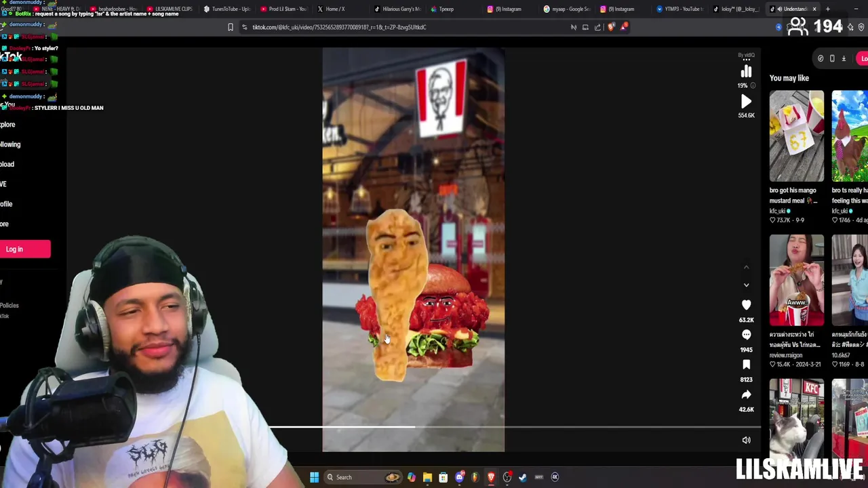Go to the next video with down chevron

pos(746,285)
